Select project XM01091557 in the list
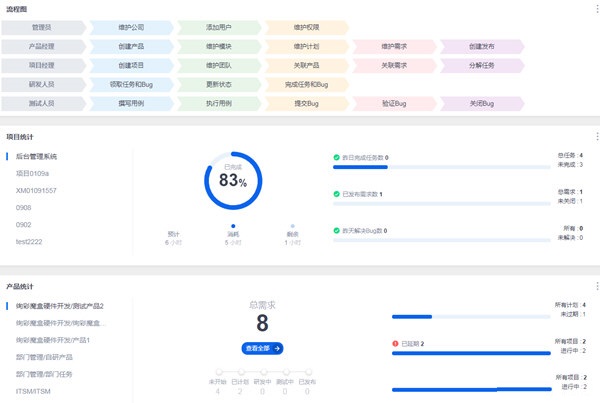 coord(36,190)
